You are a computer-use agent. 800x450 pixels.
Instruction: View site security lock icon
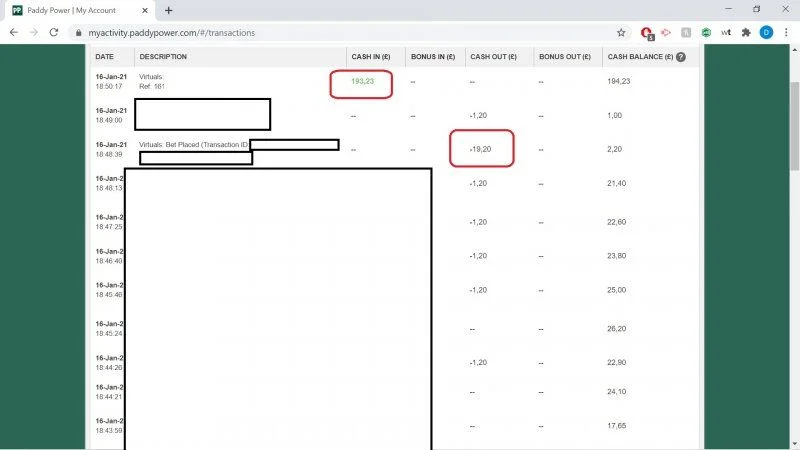point(78,33)
